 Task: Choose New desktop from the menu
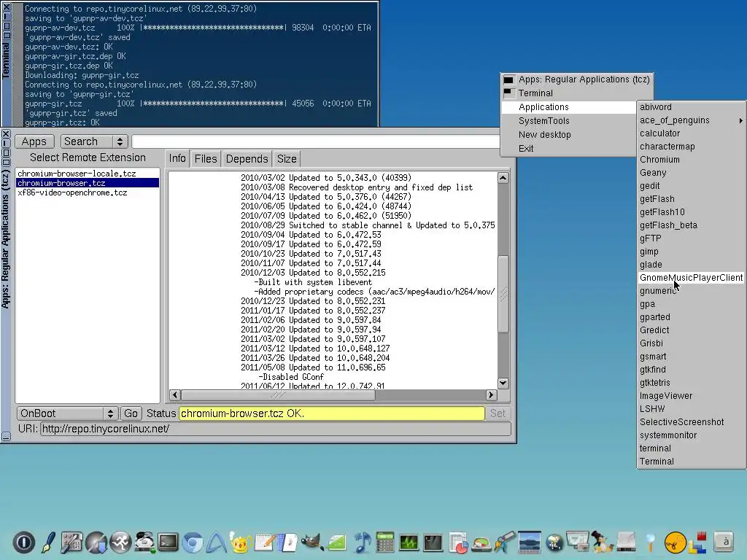coord(568,135)
